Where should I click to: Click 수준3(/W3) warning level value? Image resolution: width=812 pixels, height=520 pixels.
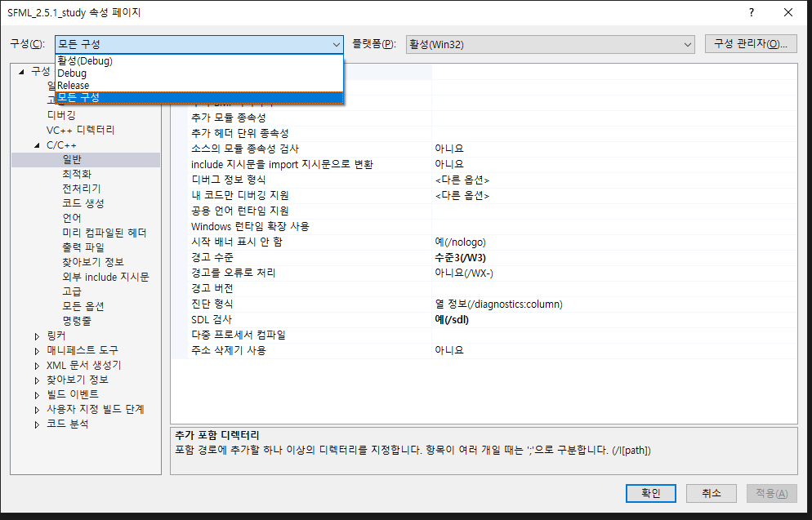[x=461, y=258]
